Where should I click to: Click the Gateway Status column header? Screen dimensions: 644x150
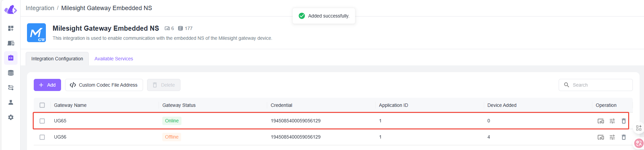click(179, 105)
